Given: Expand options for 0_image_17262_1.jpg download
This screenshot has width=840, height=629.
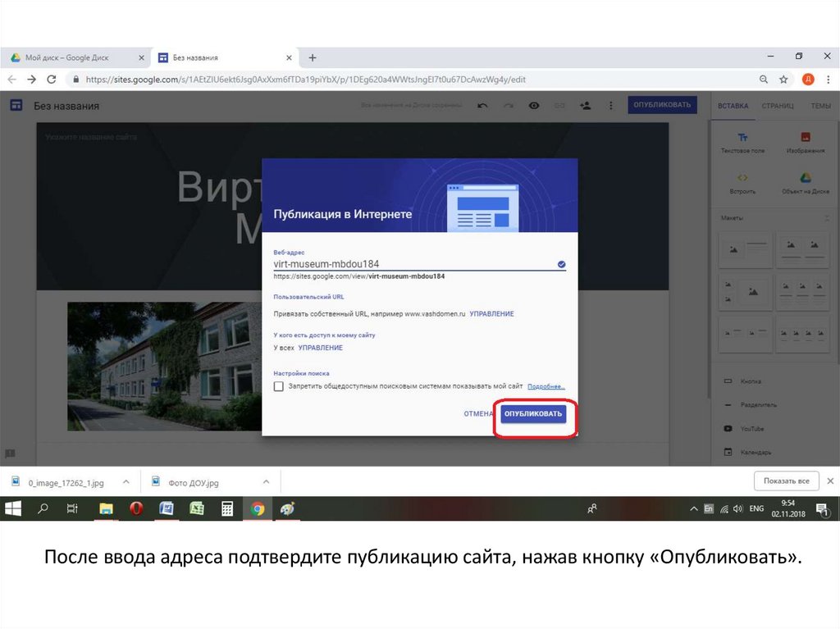Looking at the screenshot, I should [126, 481].
